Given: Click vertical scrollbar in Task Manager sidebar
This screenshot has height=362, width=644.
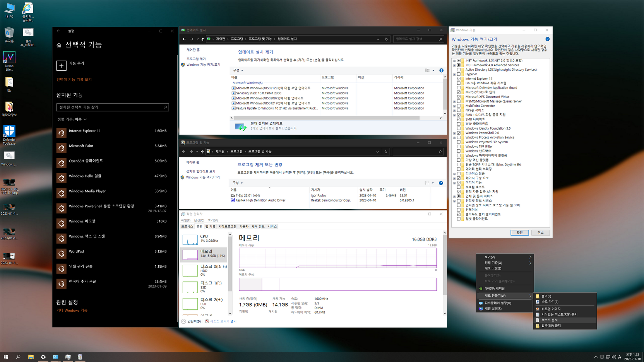Looking at the screenshot, I should (230, 263).
